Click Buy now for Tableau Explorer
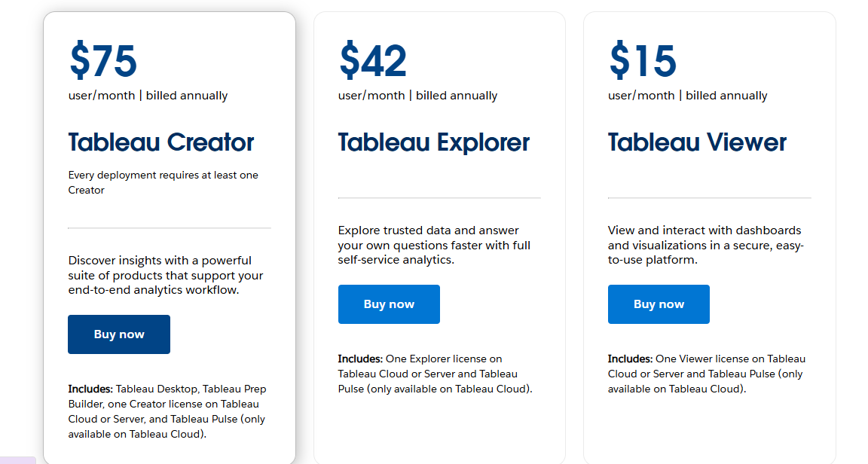This screenshot has width=868, height=464. tap(389, 304)
